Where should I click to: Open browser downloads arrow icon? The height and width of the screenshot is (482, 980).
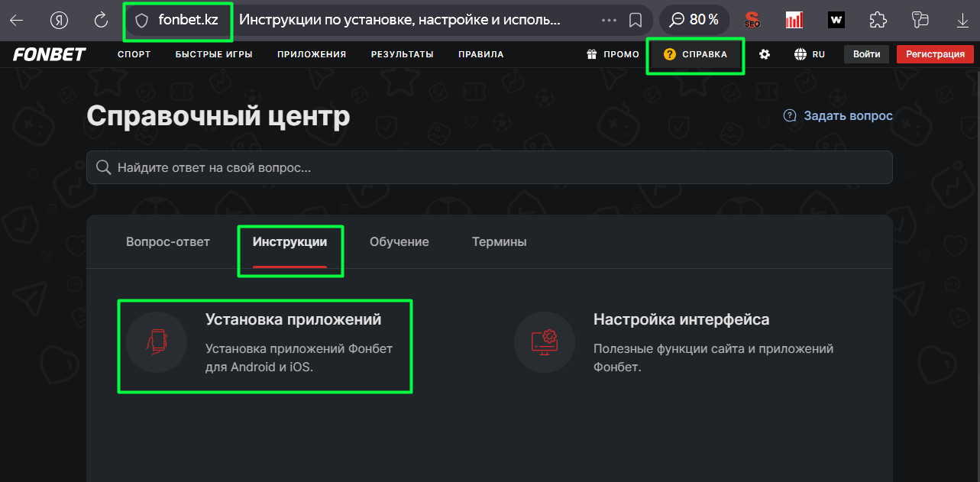pos(962,21)
